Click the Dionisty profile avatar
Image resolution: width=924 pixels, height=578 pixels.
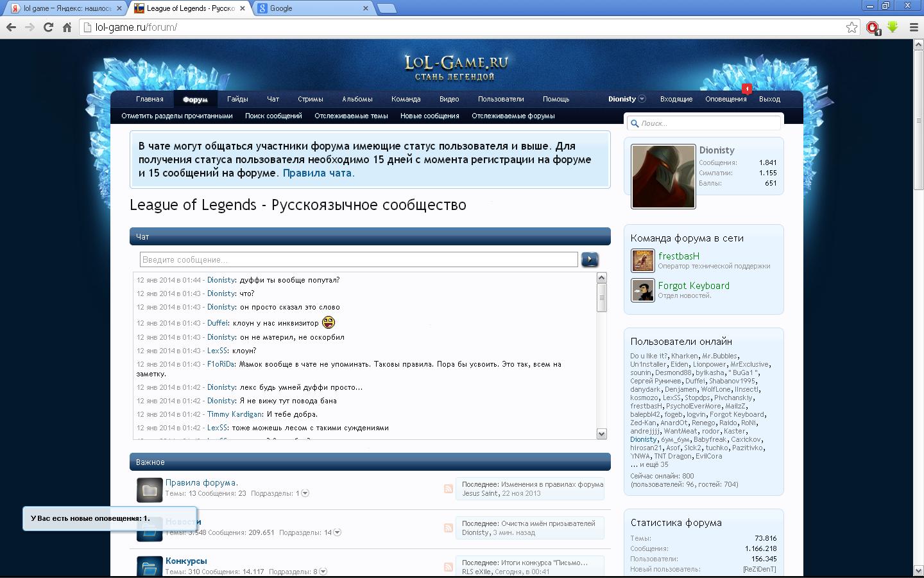[x=663, y=176]
